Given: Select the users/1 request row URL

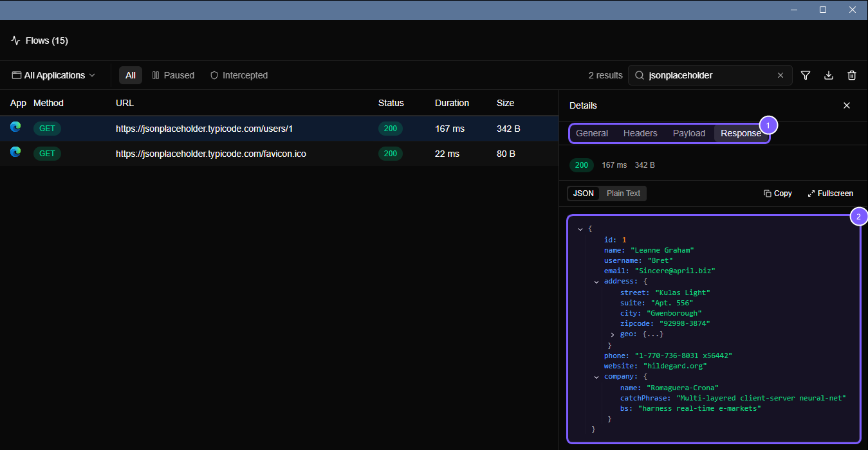Looking at the screenshot, I should click(204, 129).
